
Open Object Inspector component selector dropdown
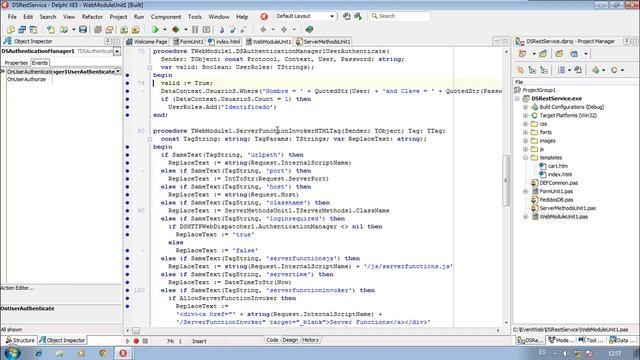click(x=117, y=51)
